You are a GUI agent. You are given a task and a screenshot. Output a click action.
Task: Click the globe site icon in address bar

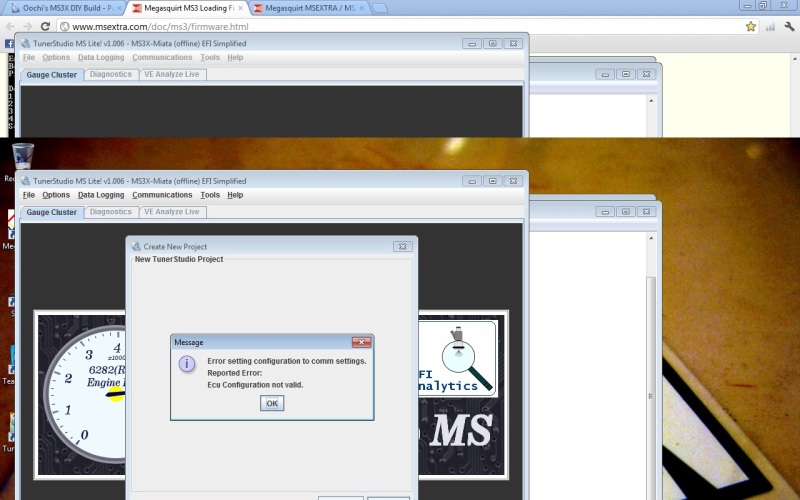[x=64, y=27]
